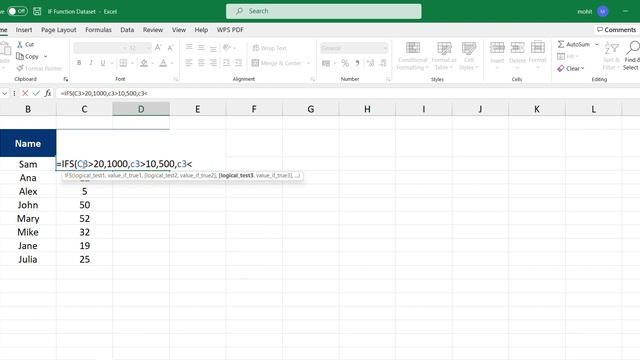Click the Copy button
Viewport: 640px width, 360px height.
pos(28,56)
